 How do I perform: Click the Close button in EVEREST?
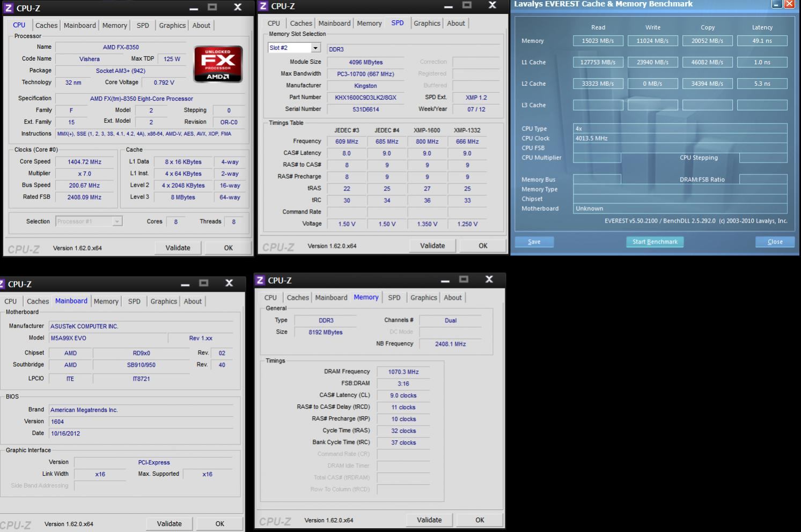[775, 242]
